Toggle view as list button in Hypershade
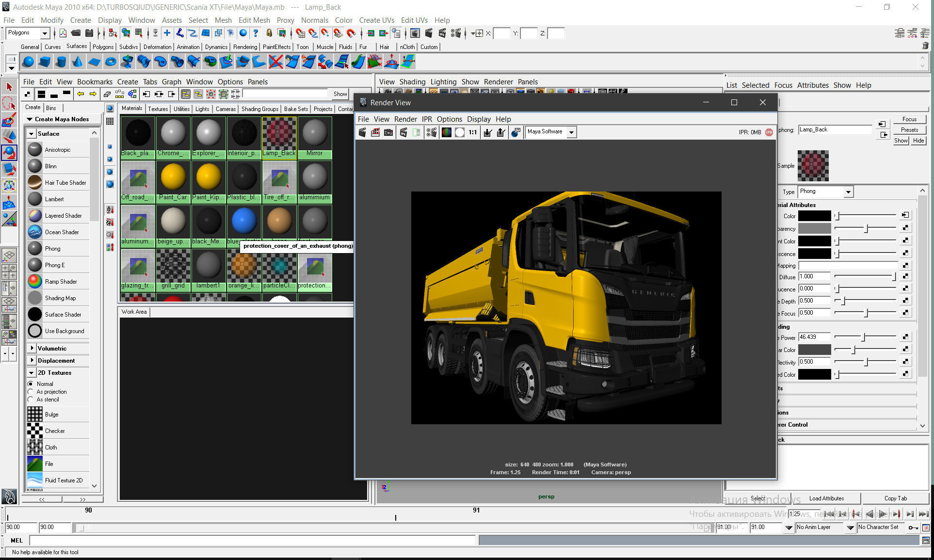934x560 pixels. point(110,121)
